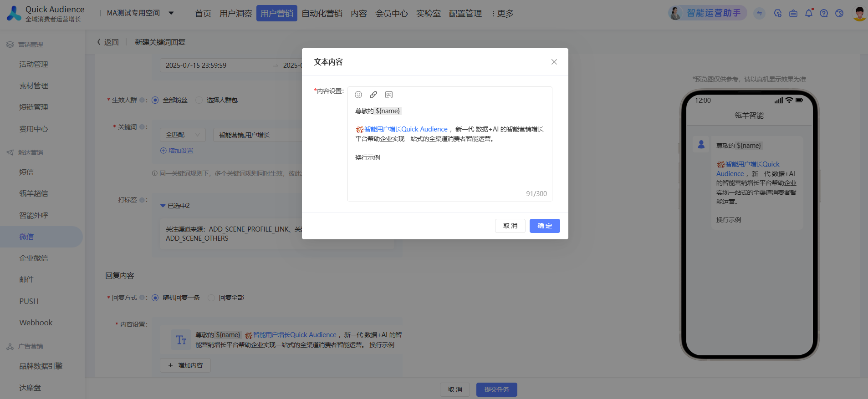
Task: Click the contact avatar icon in phone preview
Action: 701,144
